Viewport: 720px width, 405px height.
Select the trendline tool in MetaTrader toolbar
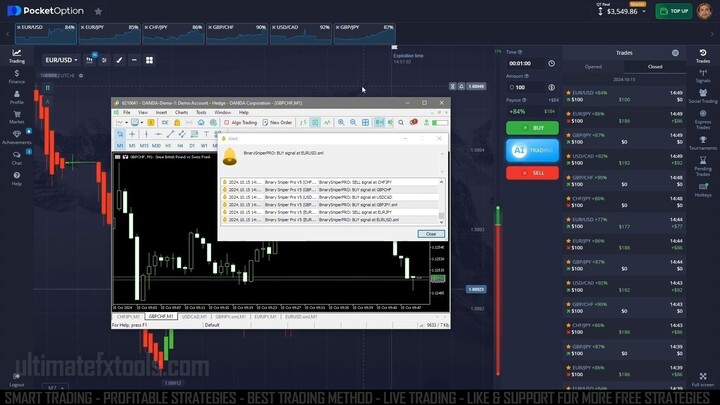tap(170, 134)
